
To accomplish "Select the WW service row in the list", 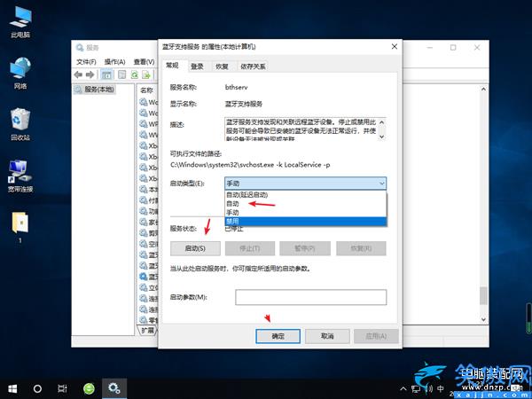I will 149,135.
